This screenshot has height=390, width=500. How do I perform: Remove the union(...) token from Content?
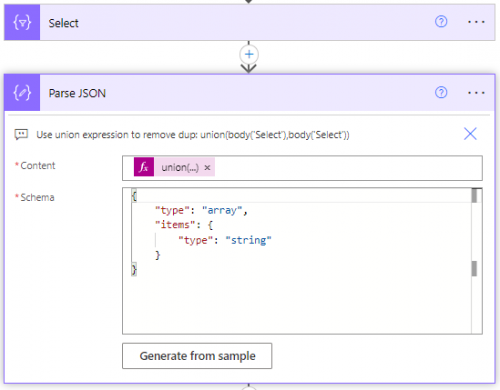(x=207, y=168)
